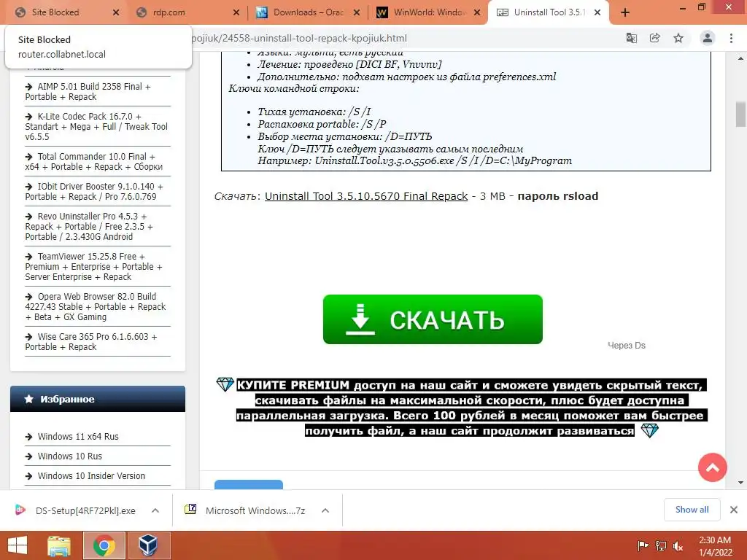Open File Explorer from the taskbar

coord(59,545)
